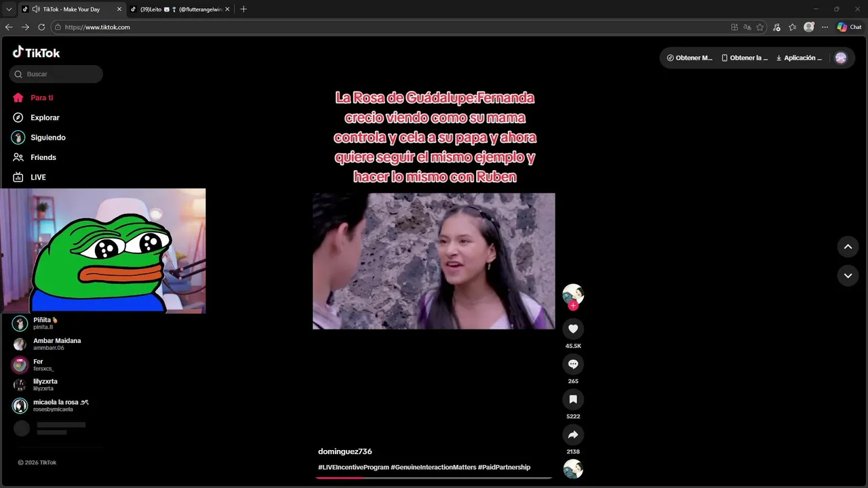The image size is (868, 488).
Task: Open the browser settings ellipsis menu
Action: (825, 27)
